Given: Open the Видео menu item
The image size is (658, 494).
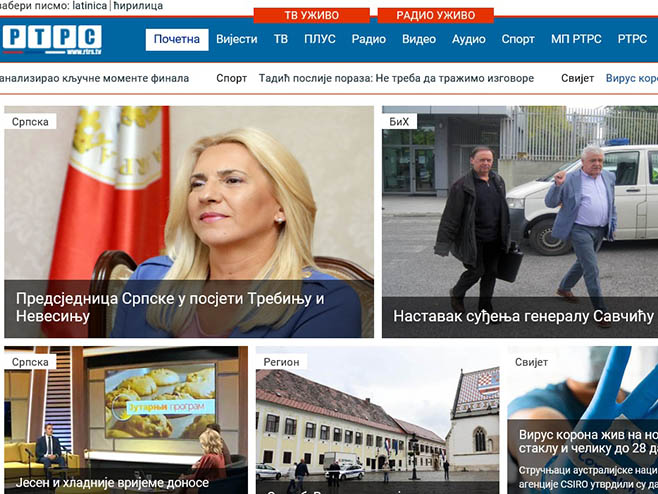Looking at the screenshot, I should [419, 39].
